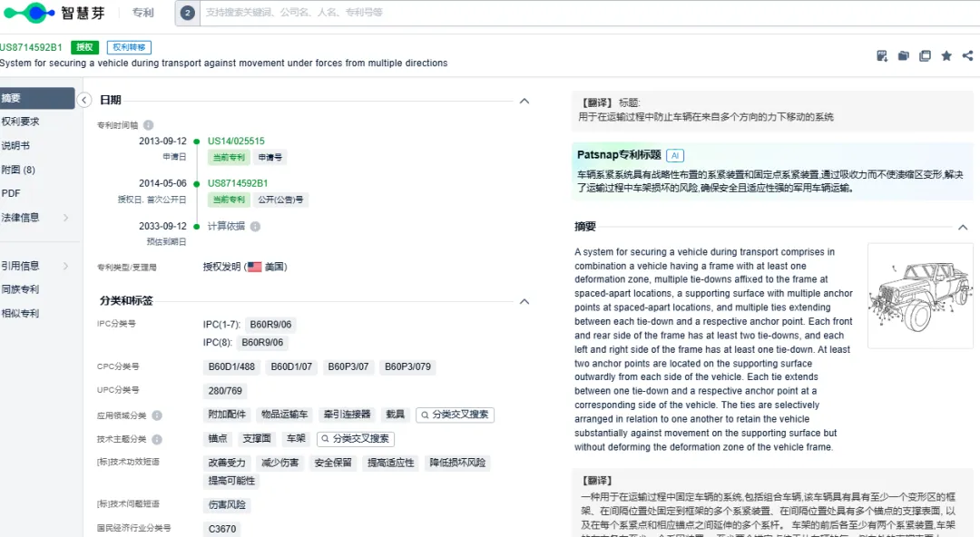Select the 摘要 sidebar tab
980x537 pixels.
point(37,98)
